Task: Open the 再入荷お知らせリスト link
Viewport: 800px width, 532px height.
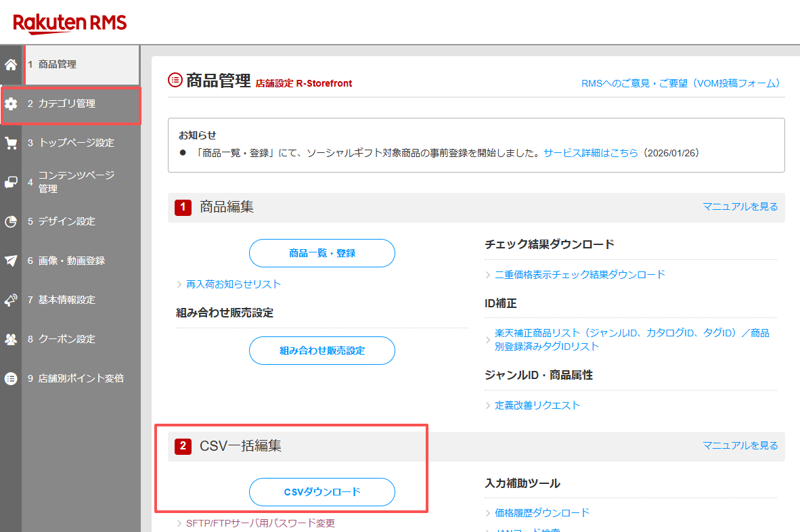Action: pos(233,284)
